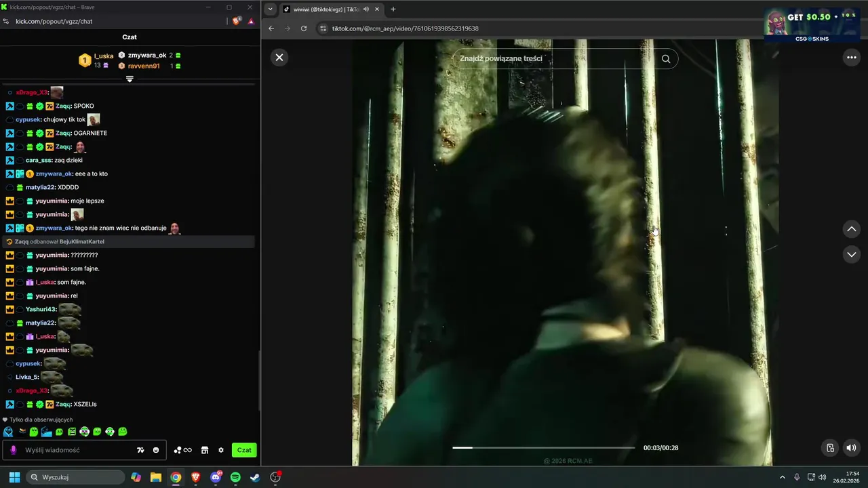This screenshot has width=868, height=488.
Task: Go to the previous TikTok video
Action: (x=851, y=229)
